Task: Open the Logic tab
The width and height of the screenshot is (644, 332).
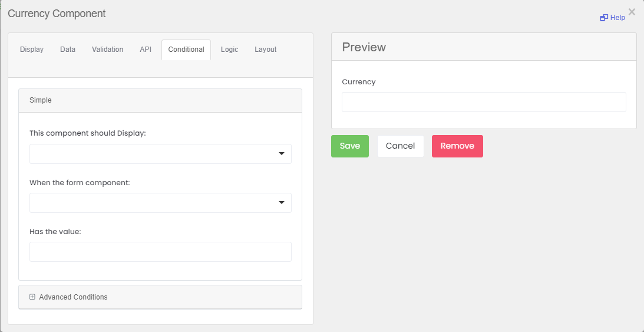Action: tap(230, 50)
